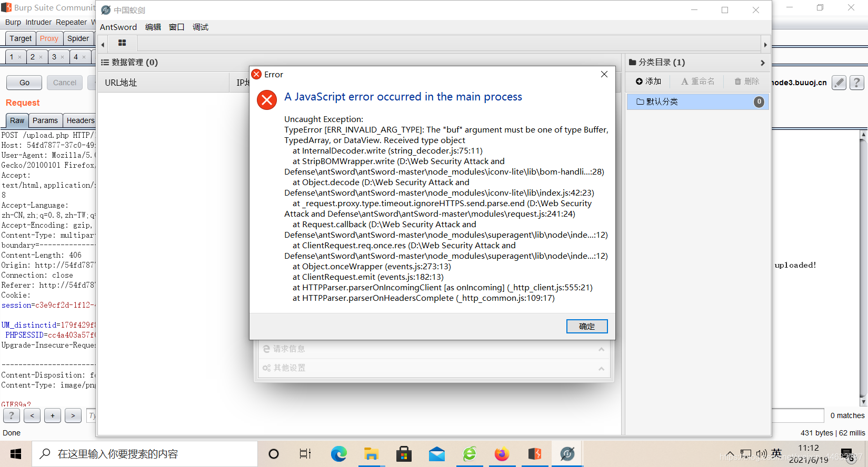Click 确定 button in Error dialog

587,326
